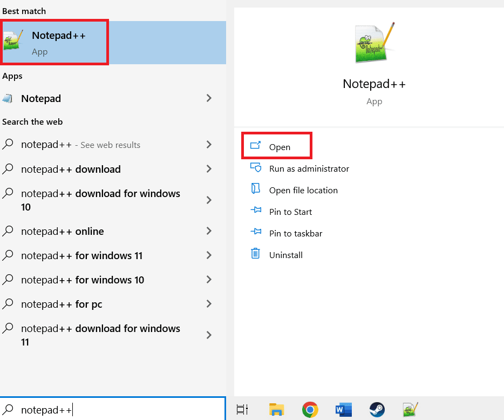Viewport: 504px width, 420px height.
Task: Expand the "notepad++ for pc" suggestion arrow
Action: pyautogui.click(x=209, y=304)
